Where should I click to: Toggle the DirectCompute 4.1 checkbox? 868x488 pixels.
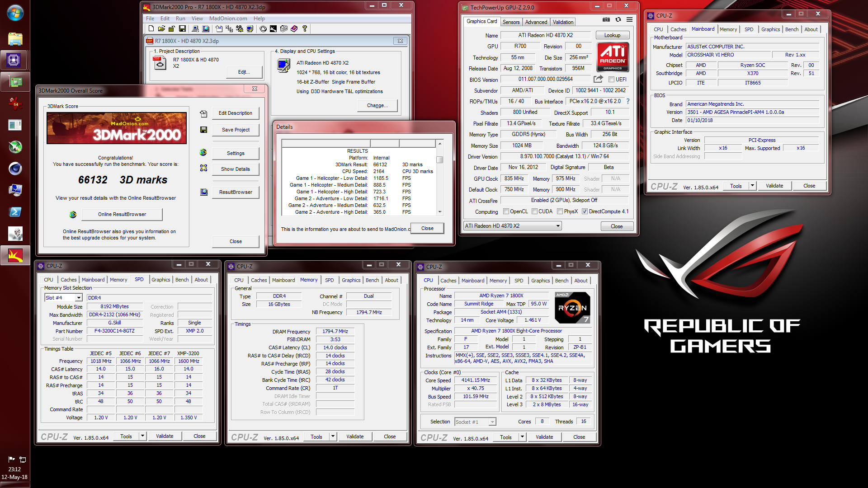pos(585,211)
